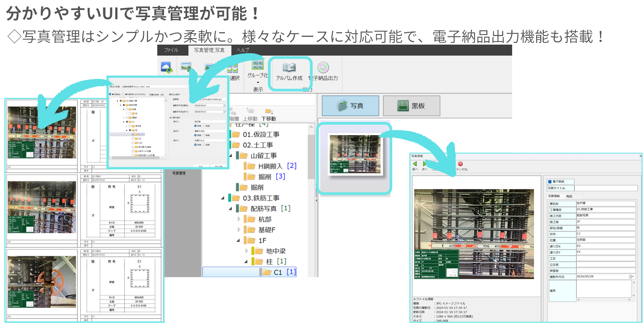Select the 降順 radio for 条件2
The width and height of the screenshot is (644, 330).
(x=204, y=135)
